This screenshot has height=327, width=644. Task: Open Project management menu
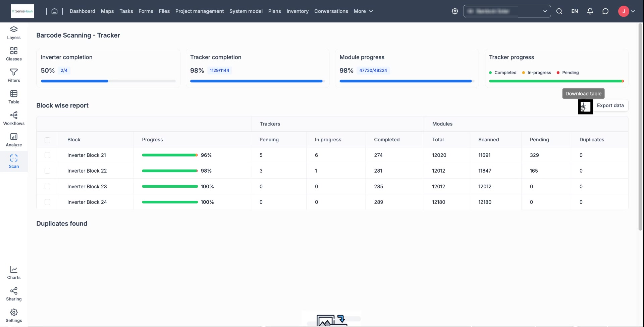click(x=200, y=11)
